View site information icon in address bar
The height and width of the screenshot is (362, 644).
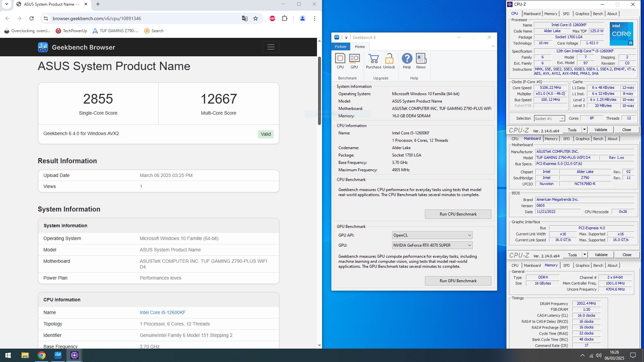(46, 18)
